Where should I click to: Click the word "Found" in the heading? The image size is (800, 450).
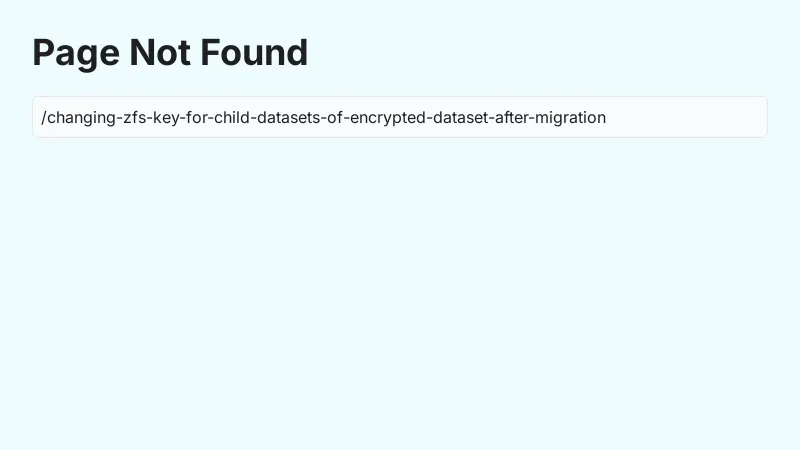pyautogui.click(x=254, y=53)
